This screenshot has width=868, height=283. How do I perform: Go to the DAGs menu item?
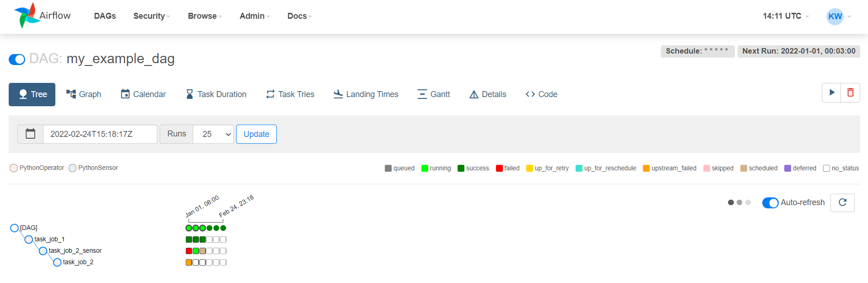pos(105,16)
